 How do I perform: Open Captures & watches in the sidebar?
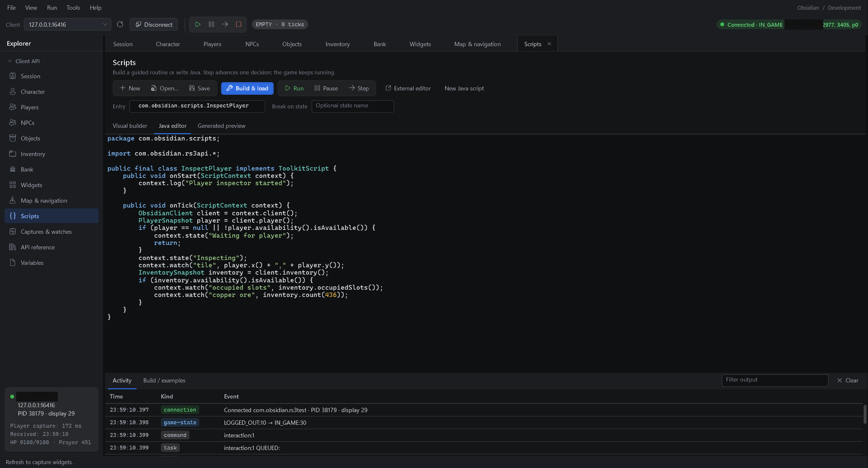pos(52,232)
